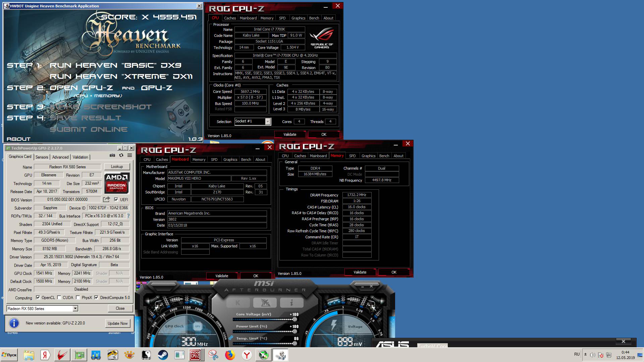This screenshot has width=644, height=362.
Task: Click the Update Now button
Action: pos(117,323)
